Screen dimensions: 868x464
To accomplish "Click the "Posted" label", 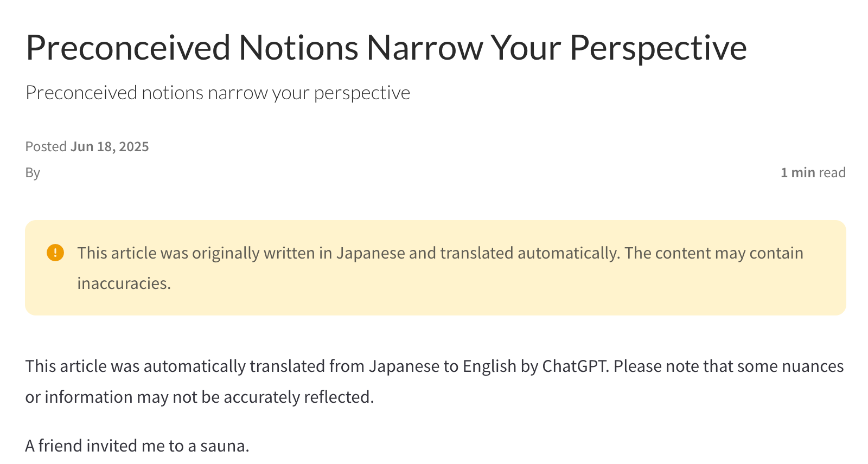I will point(46,146).
